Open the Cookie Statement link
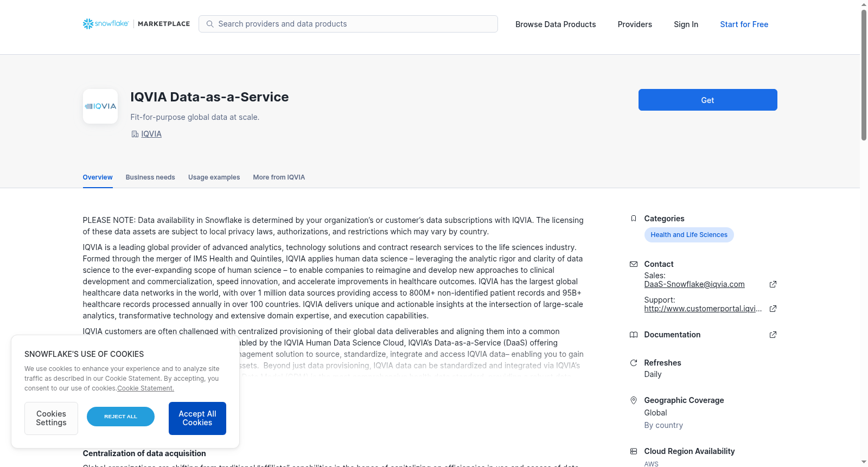The image size is (868, 467). (x=145, y=388)
